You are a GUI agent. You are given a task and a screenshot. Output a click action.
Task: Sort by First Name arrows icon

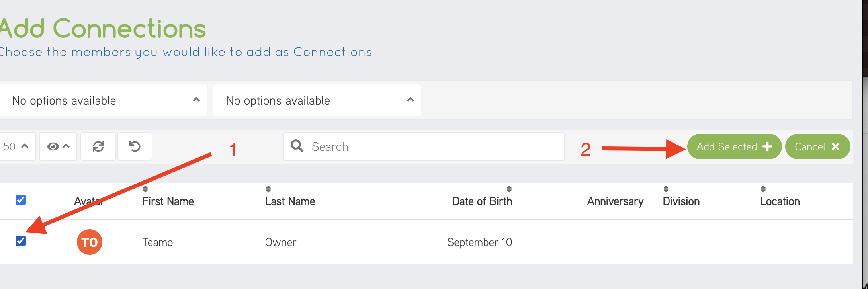tap(145, 189)
